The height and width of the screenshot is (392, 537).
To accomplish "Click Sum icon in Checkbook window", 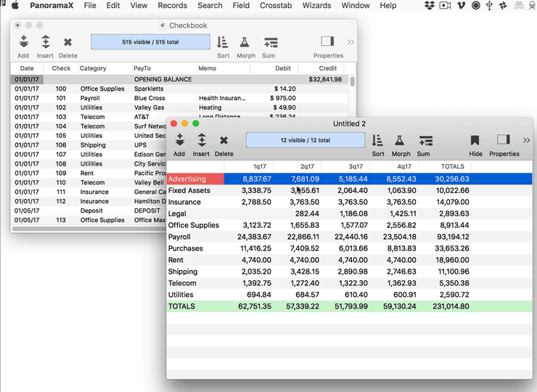I will tap(271, 43).
